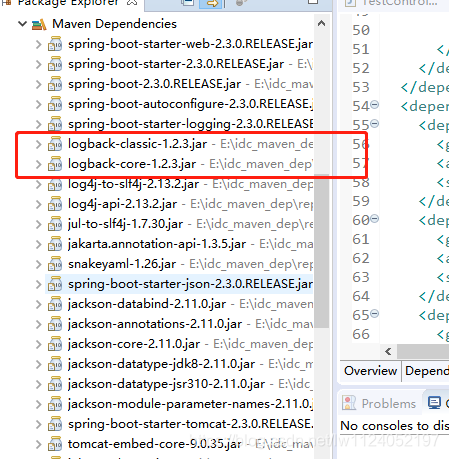449x459 pixels.
Task: Expand jackson-core-2.11.0.jar node
Action: pyautogui.click(x=39, y=344)
